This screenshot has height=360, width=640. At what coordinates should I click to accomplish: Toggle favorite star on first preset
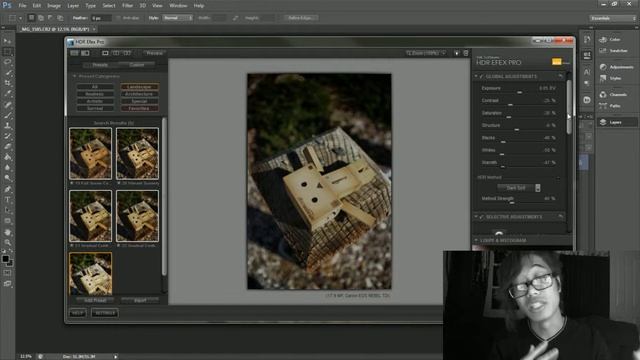(x=72, y=183)
